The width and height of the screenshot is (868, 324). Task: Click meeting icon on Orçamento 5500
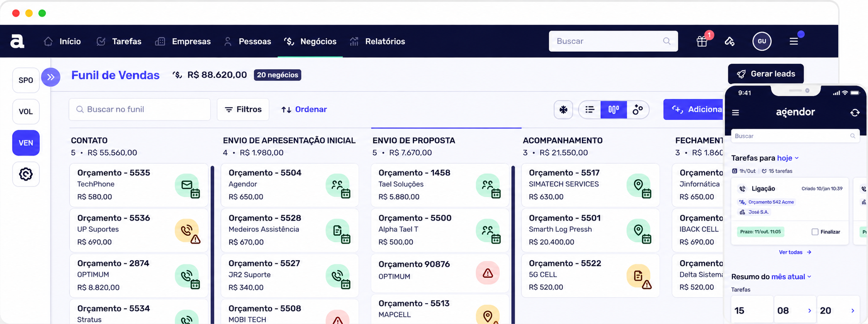click(488, 230)
